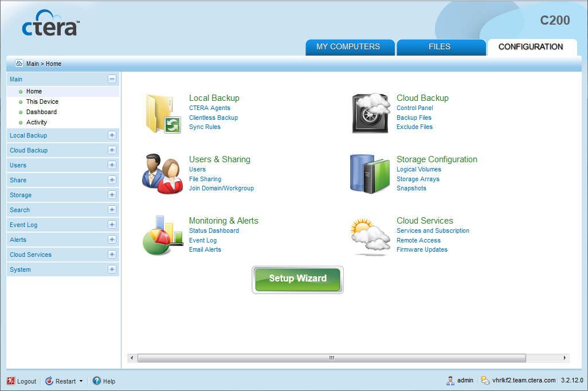
Task: Expand the Local Backup sidebar section
Action: pos(112,135)
